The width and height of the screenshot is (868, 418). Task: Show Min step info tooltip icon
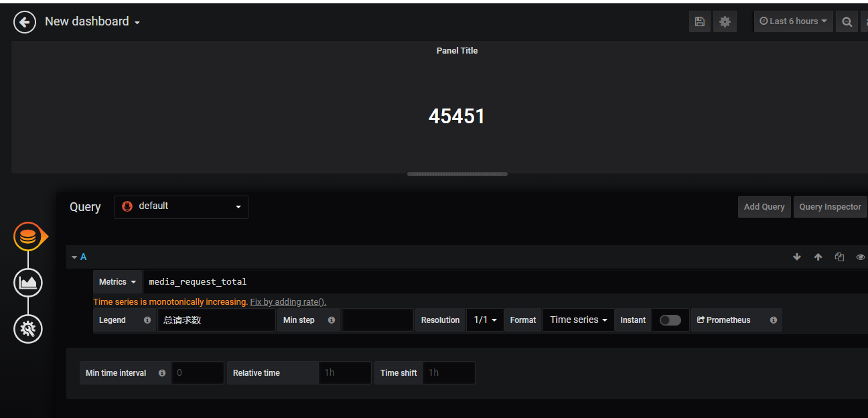332,320
